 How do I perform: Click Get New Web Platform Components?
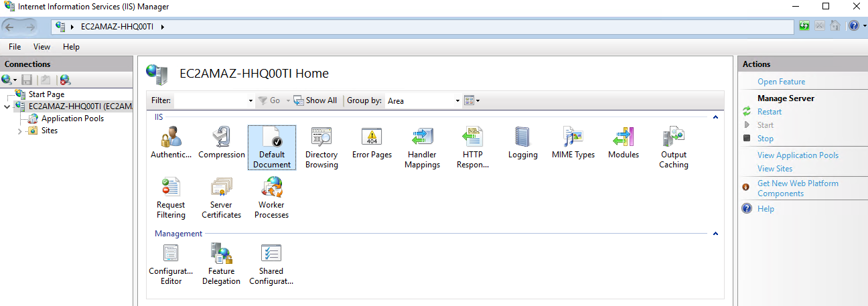click(798, 188)
